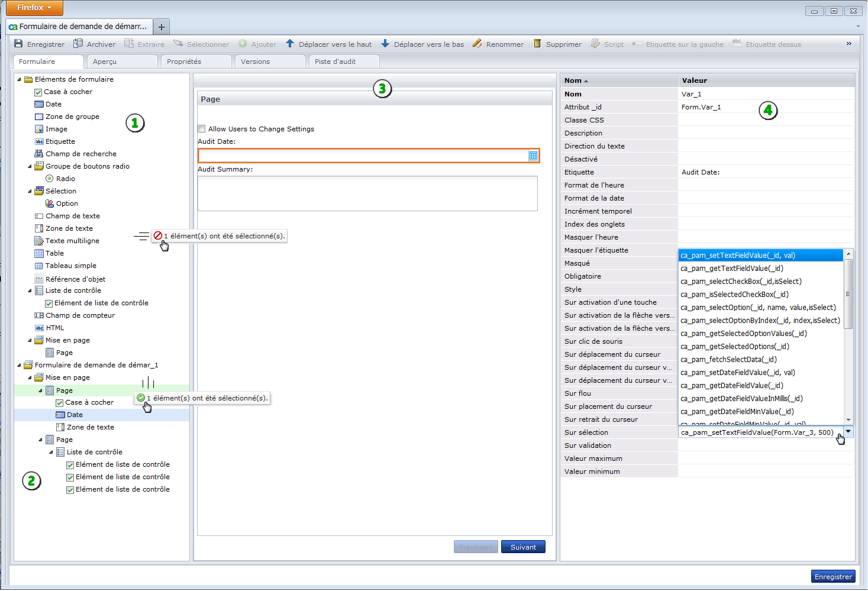Collapse the Eléments de formulaire tree node

pyautogui.click(x=19, y=79)
